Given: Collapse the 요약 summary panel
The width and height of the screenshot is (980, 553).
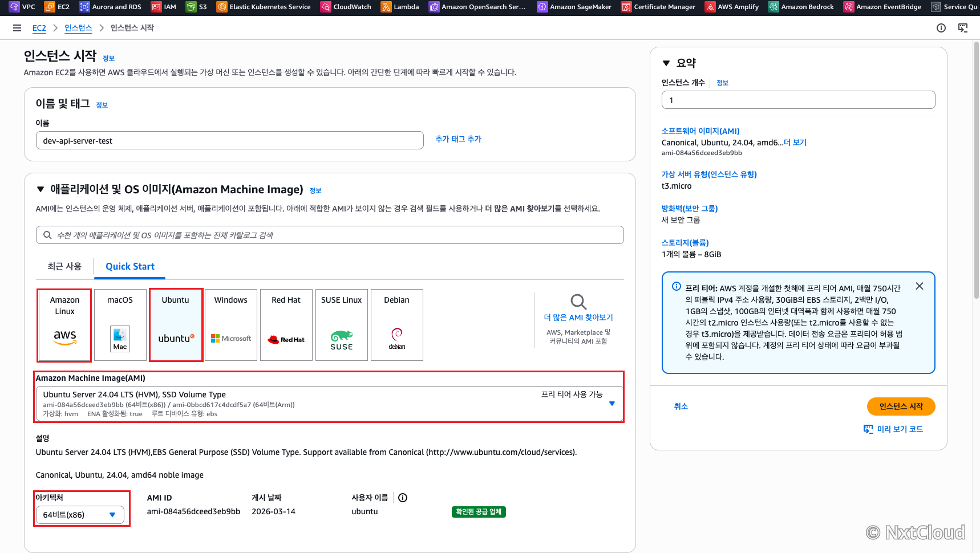Looking at the screenshot, I should (x=666, y=63).
